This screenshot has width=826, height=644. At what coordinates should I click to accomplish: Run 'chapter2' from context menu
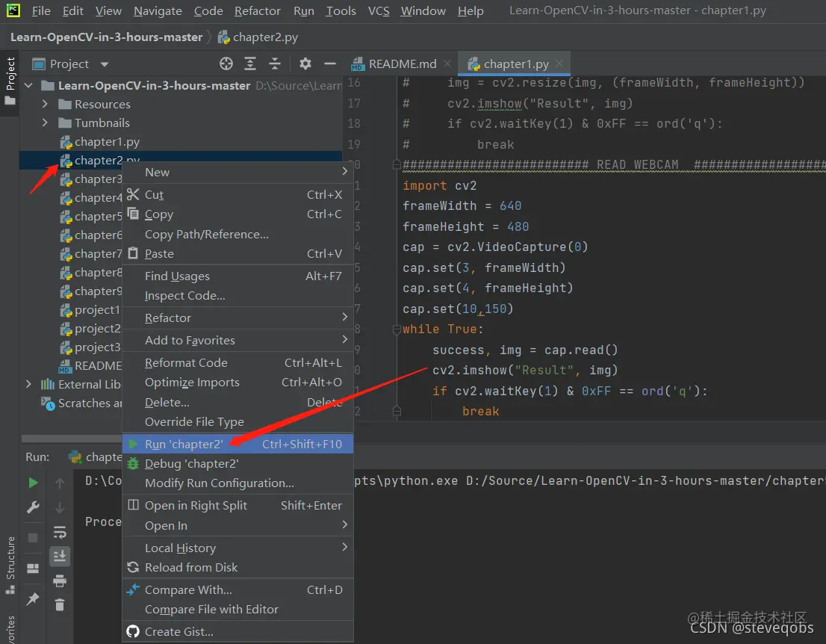click(x=237, y=445)
